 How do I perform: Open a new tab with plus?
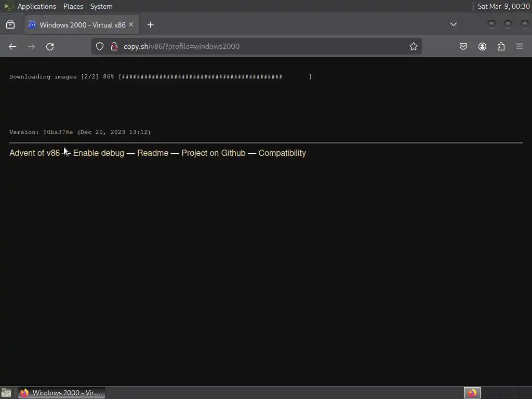pos(150,25)
